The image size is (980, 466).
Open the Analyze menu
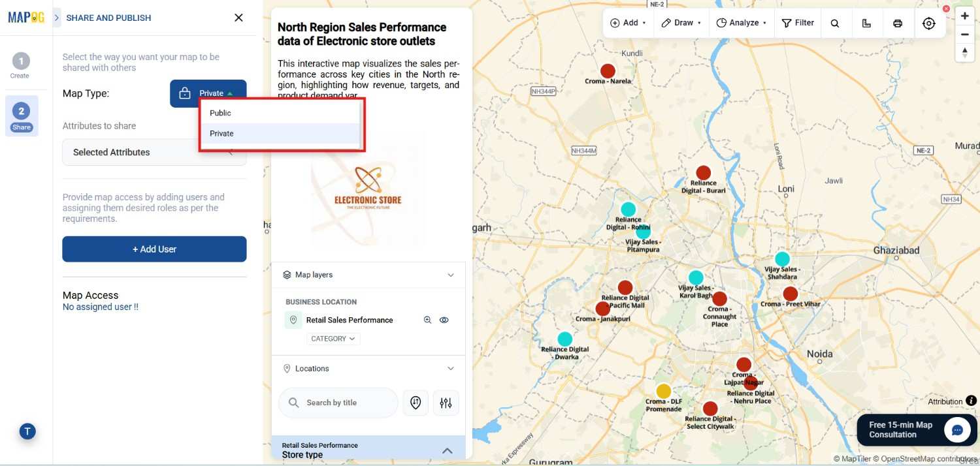point(741,23)
